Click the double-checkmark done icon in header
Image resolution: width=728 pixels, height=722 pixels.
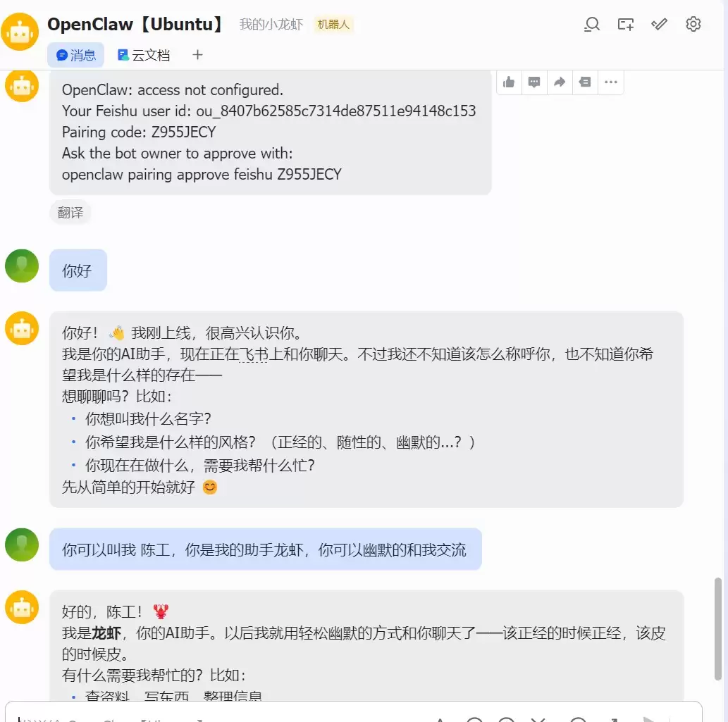659,24
